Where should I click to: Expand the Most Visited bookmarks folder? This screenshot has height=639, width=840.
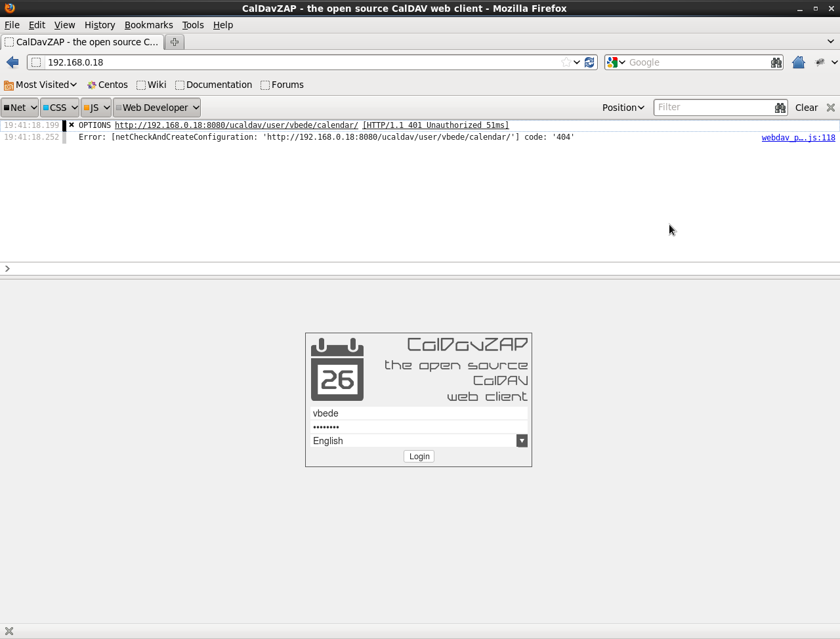[x=41, y=85]
